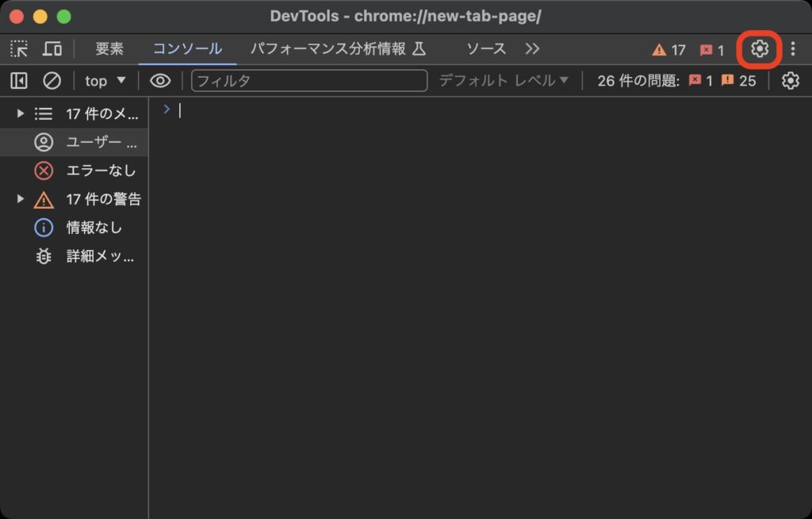Open the top JavaScript context dropdown
Image resolution: width=812 pixels, height=519 pixels.
point(105,81)
